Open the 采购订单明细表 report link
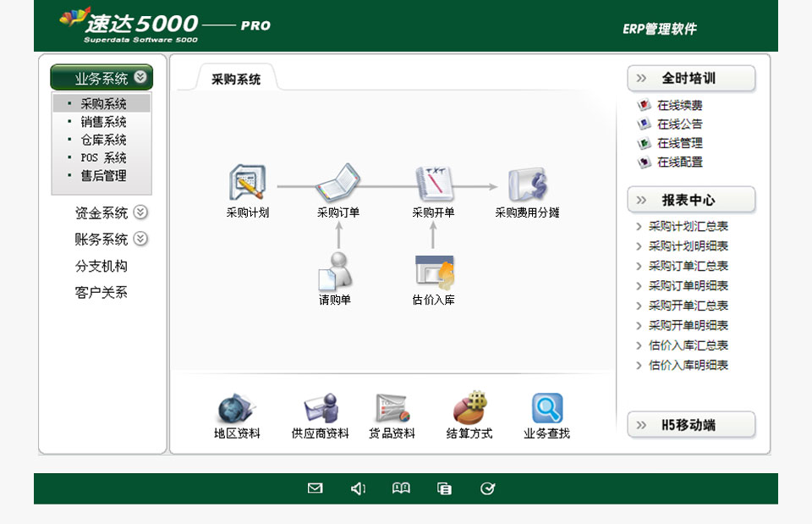Screen dimensions: 812x524 click(689, 285)
